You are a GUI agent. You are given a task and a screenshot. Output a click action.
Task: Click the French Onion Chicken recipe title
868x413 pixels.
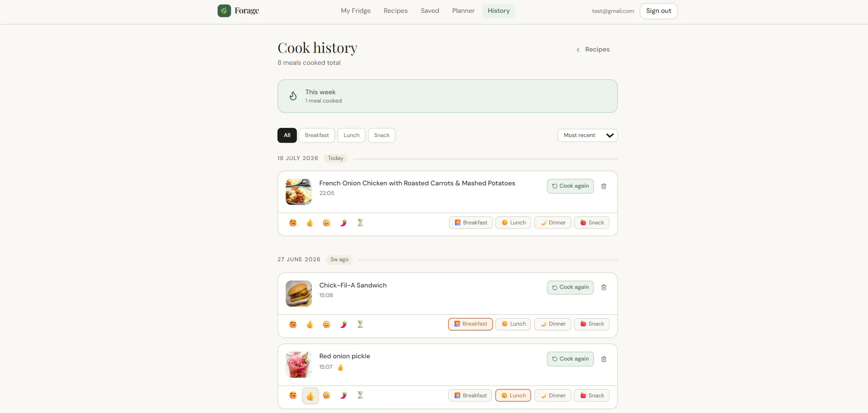point(417,183)
